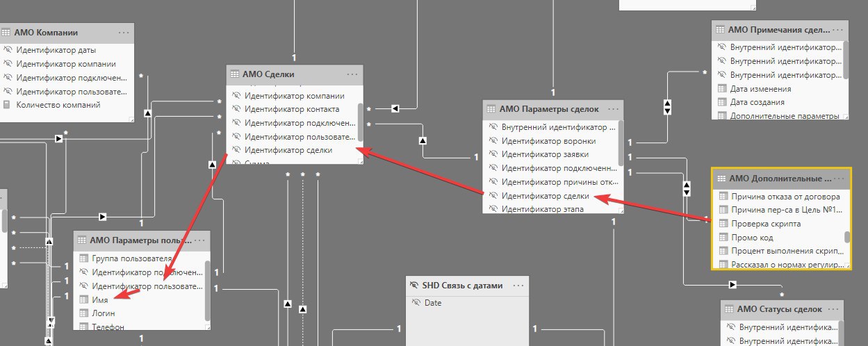Select the SHD Связь с датами table title

pyautogui.click(x=463, y=286)
